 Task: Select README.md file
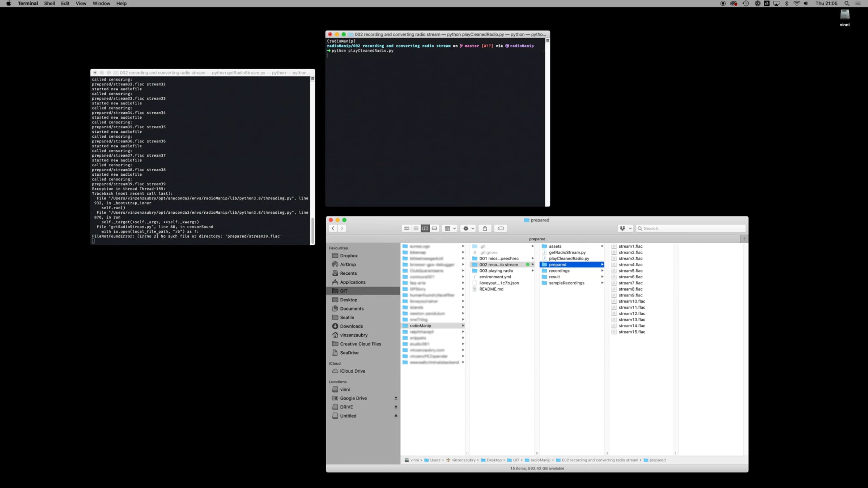(x=491, y=289)
